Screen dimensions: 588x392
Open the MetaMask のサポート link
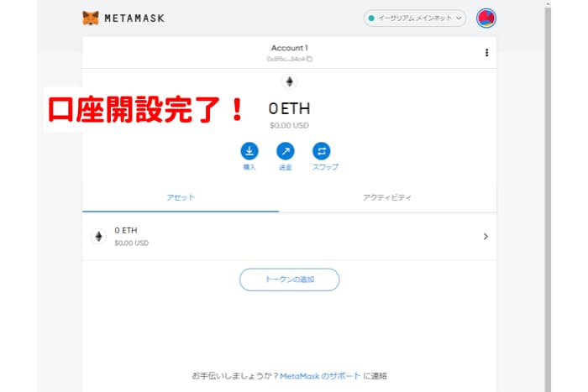pos(320,376)
